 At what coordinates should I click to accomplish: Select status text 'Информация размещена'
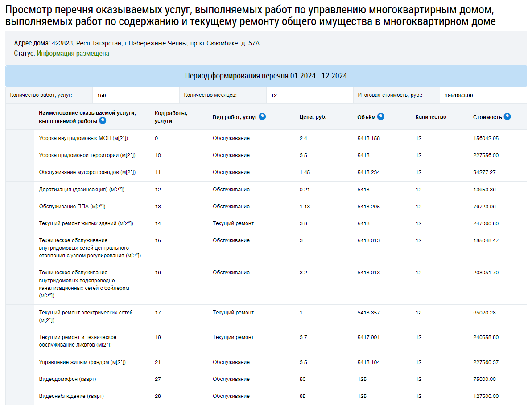pos(73,53)
